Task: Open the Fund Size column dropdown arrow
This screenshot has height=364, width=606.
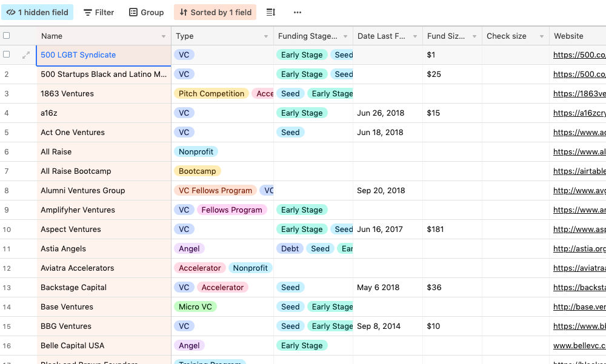Action: (474, 36)
